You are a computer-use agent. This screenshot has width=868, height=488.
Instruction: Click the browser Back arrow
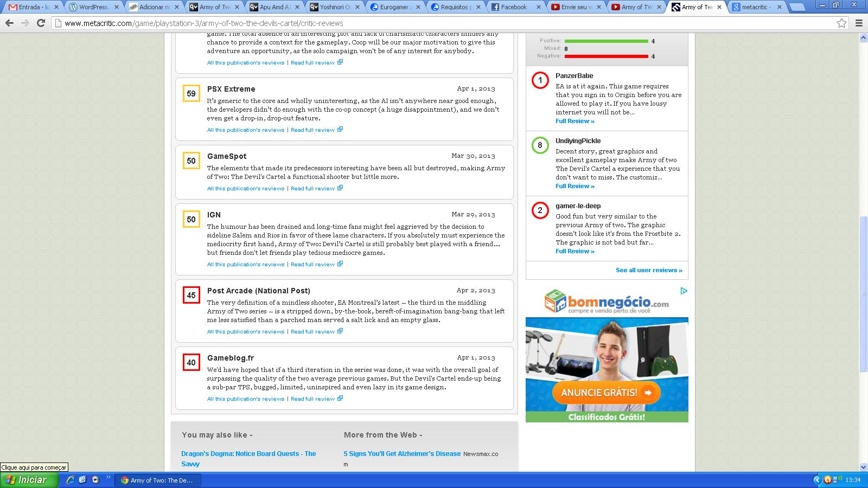[9, 23]
